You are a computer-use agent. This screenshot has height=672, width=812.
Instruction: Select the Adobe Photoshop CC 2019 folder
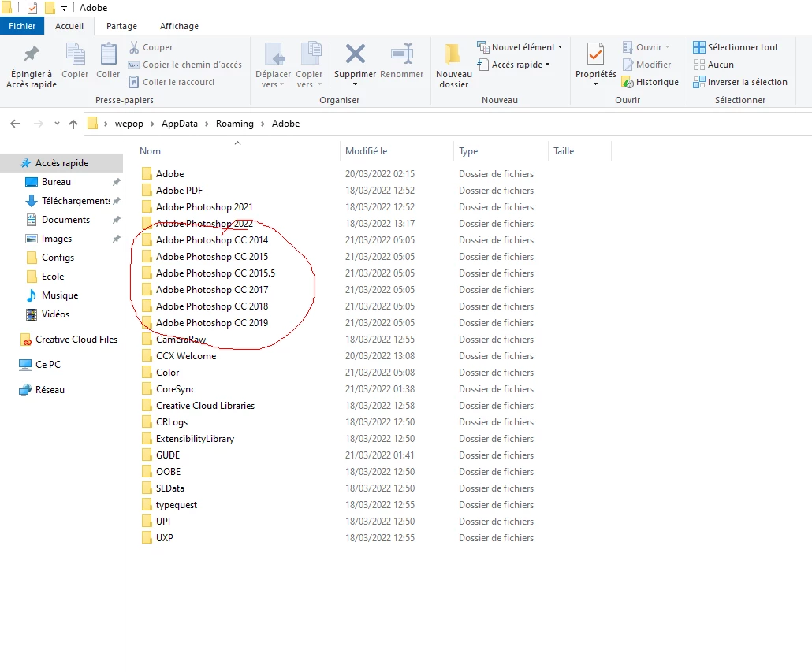(x=212, y=323)
